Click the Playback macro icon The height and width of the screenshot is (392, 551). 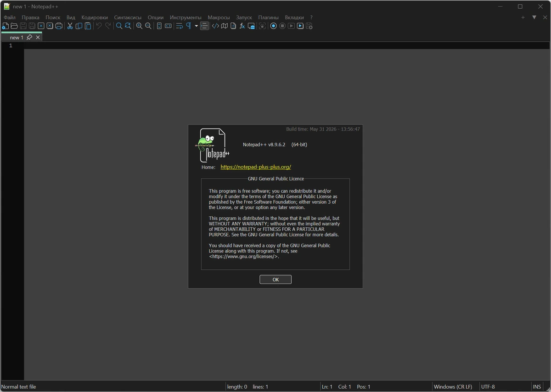click(291, 26)
